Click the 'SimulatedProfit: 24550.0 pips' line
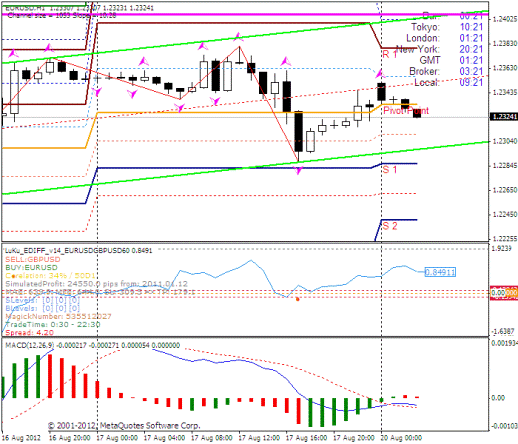518x444 pixels. click(x=96, y=284)
